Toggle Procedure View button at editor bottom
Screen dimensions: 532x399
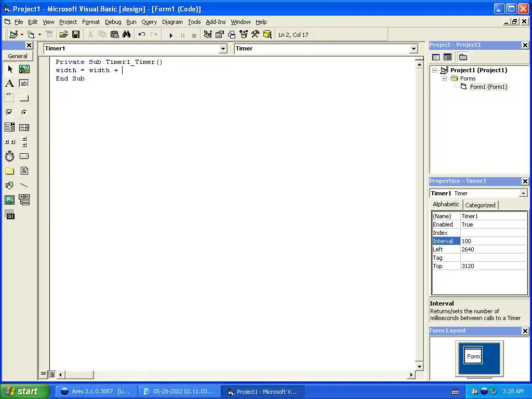click(43, 374)
